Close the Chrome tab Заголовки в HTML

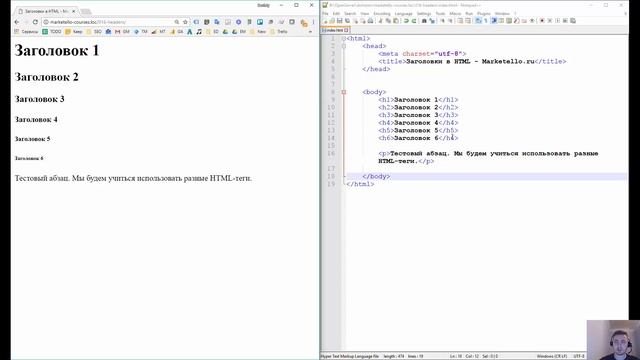(73, 11)
